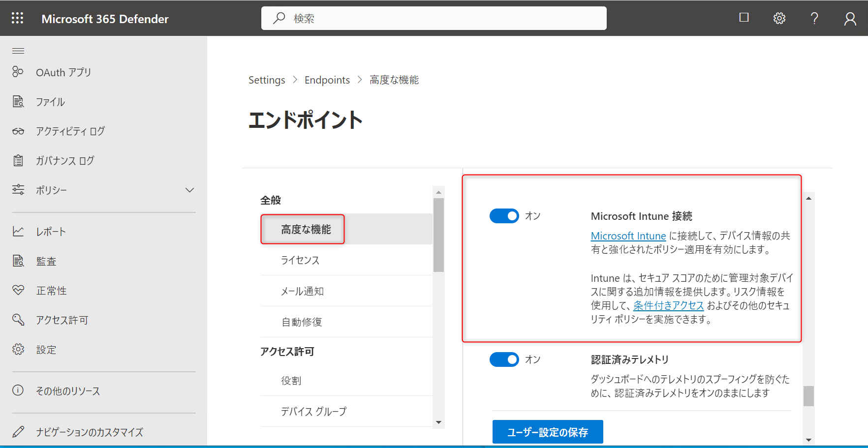Screen dimensions: 868x448
Task: Toggle the 認証済みテレメトリ switch
Action: click(x=504, y=359)
